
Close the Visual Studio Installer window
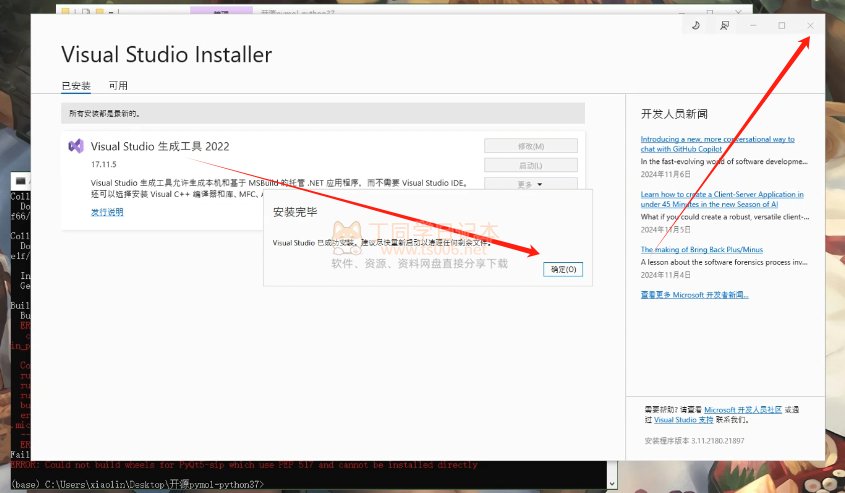tap(811, 25)
